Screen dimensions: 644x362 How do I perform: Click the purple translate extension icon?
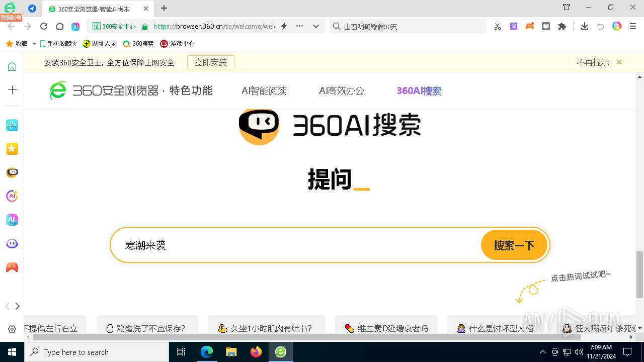coord(514,27)
